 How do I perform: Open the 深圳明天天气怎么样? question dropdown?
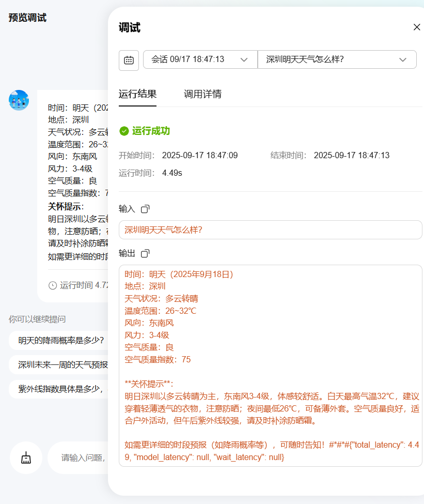click(x=337, y=59)
